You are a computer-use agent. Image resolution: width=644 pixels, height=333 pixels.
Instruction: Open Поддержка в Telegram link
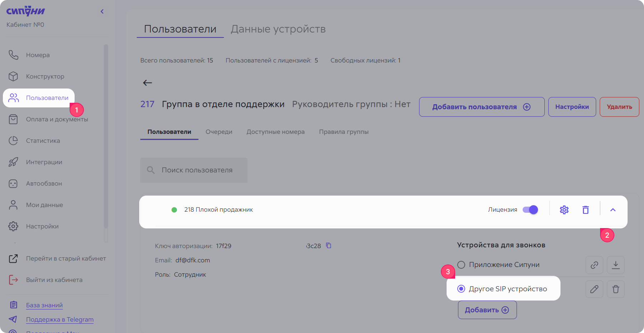60,319
